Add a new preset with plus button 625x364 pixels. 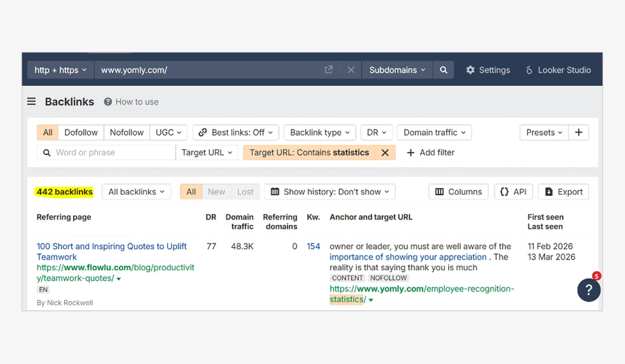(578, 132)
